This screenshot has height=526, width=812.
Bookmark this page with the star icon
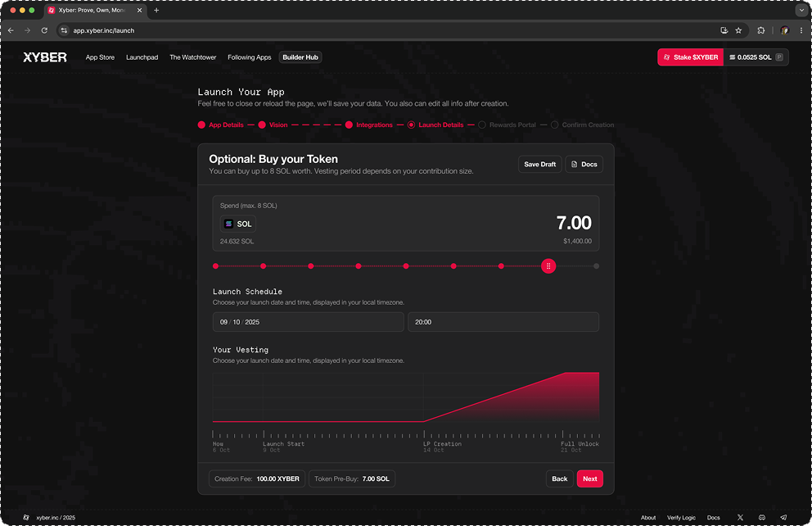point(738,30)
